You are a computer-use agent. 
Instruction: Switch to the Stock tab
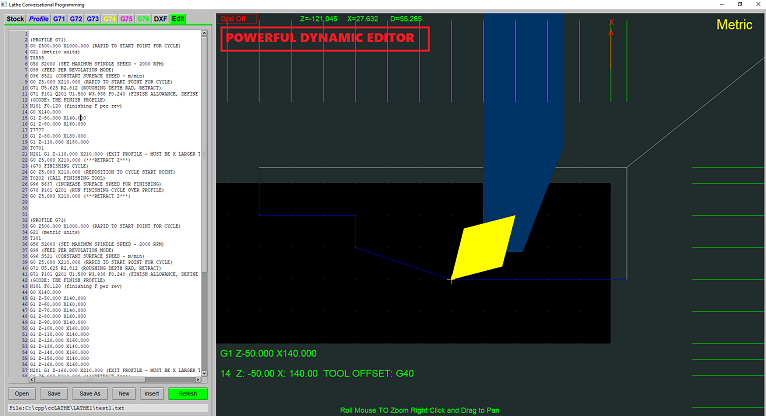(15, 19)
